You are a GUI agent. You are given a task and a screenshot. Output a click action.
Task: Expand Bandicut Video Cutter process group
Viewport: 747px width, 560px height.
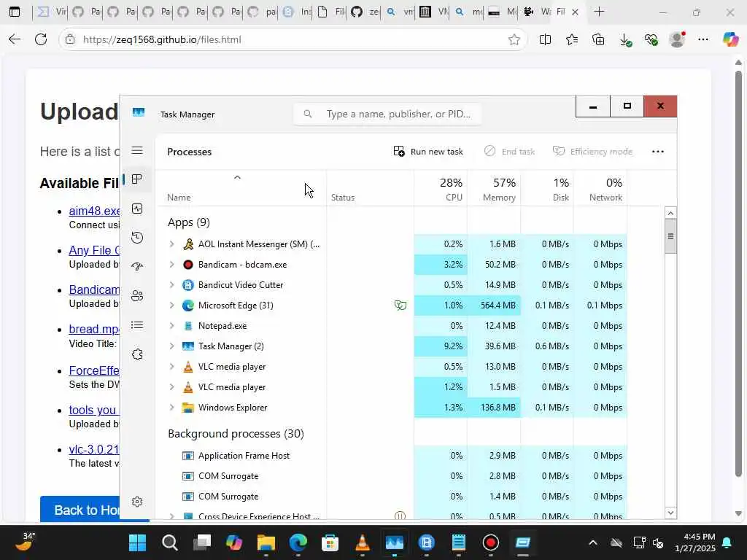(x=172, y=285)
